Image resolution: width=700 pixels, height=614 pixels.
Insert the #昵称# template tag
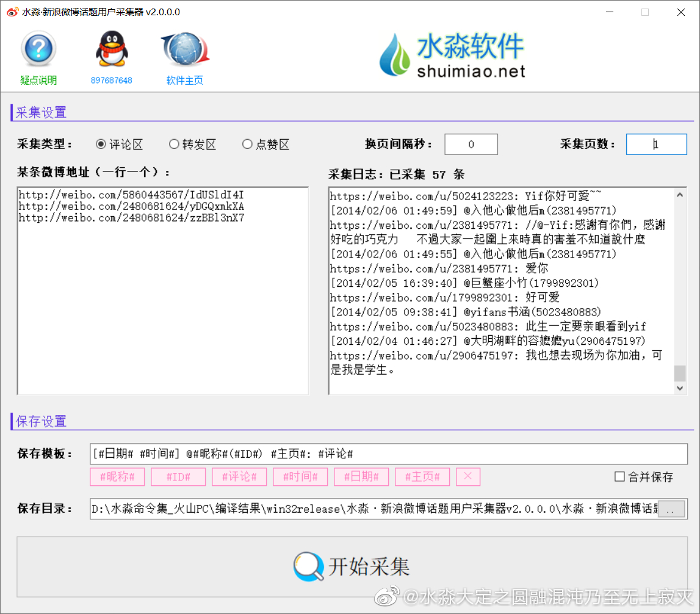tap(117, 477)
